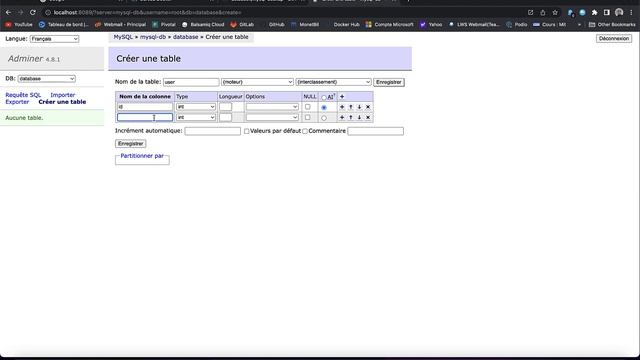Open the Exporter link
Viewport: 640px width, 360px height.
(17, 102)
